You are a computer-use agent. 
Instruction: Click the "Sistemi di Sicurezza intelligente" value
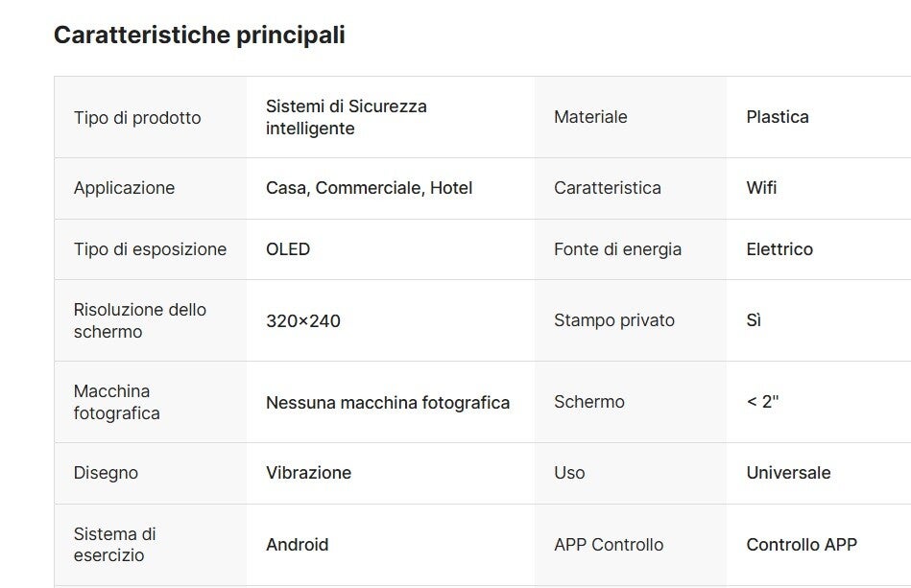[x=346, y=117]
